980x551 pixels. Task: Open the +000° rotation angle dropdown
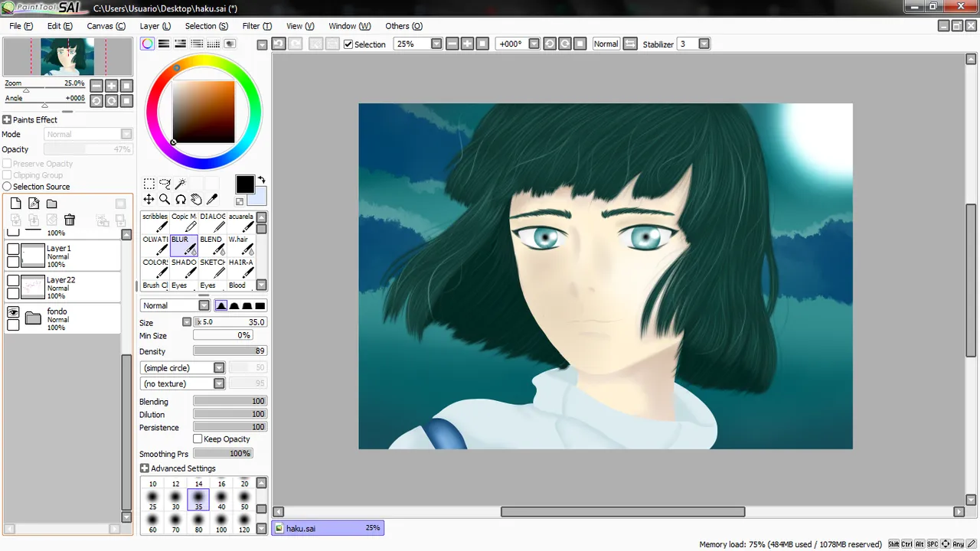(534, 44)
